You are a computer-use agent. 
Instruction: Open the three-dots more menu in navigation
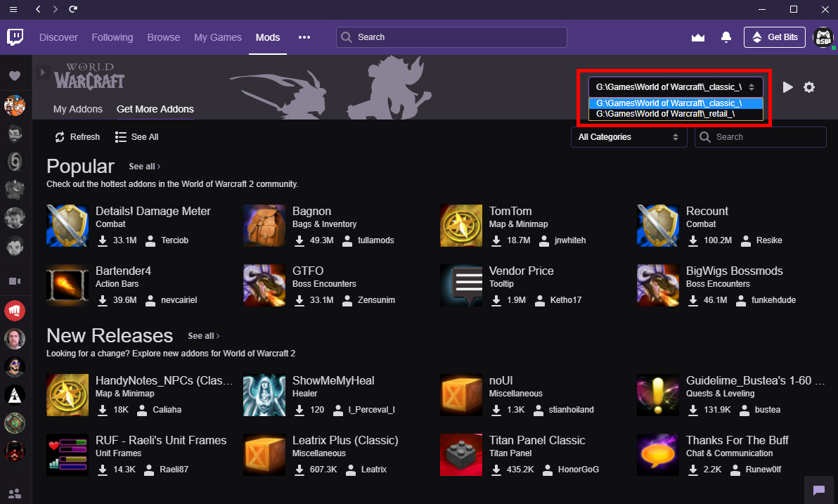point(304,37)
